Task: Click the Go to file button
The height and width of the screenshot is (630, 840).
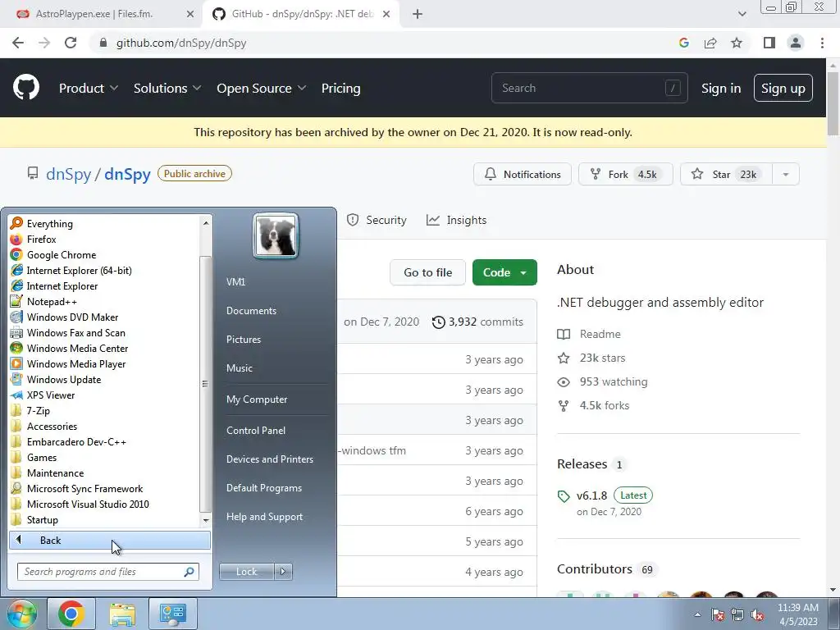Action: click(x=427, y=272)
